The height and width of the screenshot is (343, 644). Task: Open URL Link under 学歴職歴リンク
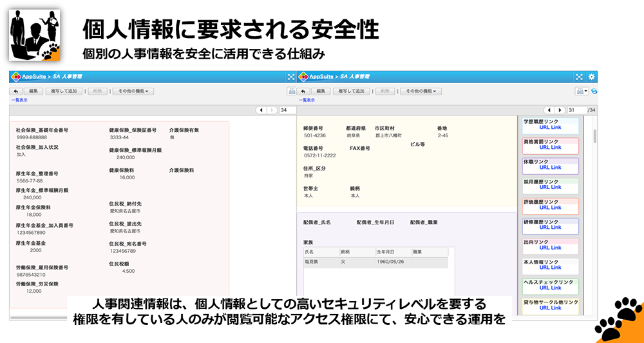point(550,128)
